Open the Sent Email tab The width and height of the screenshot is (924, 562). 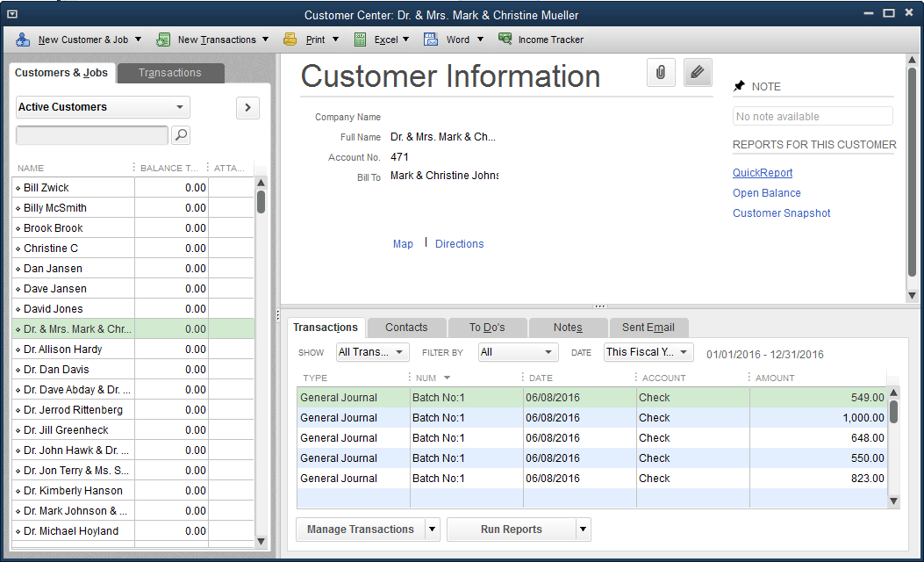(x=648, y=327)
